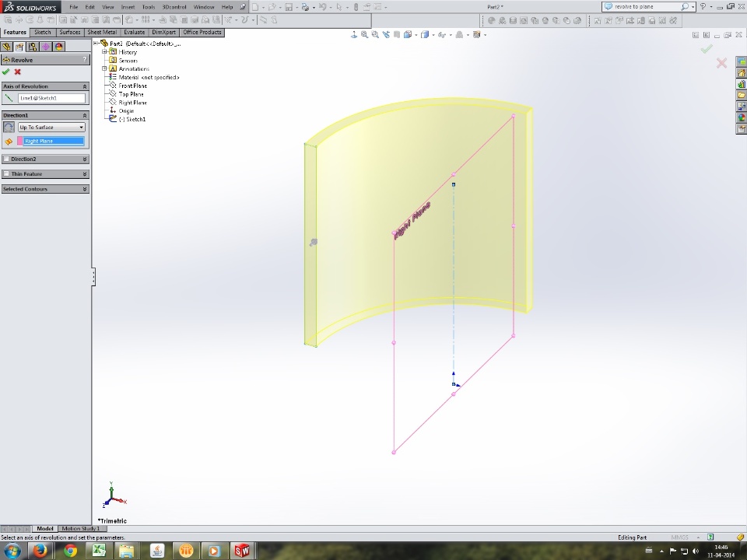Click Zoom to Fit in view toolbar

(364, 35)
